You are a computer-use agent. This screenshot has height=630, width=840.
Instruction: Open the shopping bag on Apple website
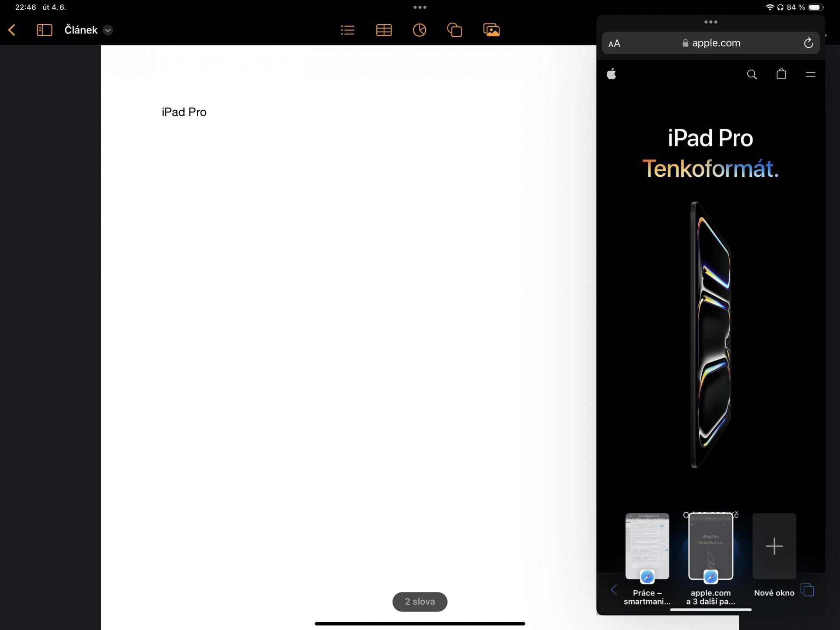pos(781,74)
